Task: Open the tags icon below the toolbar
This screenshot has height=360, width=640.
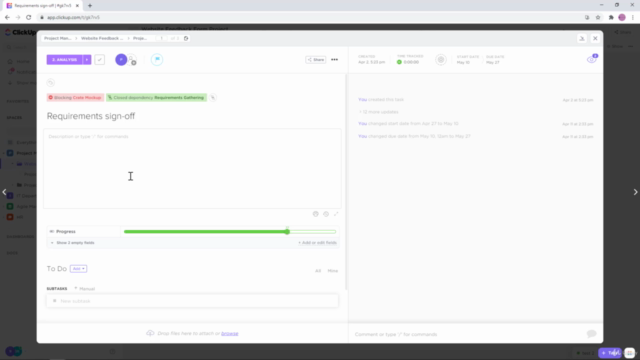Action: [x=51, y=83]
